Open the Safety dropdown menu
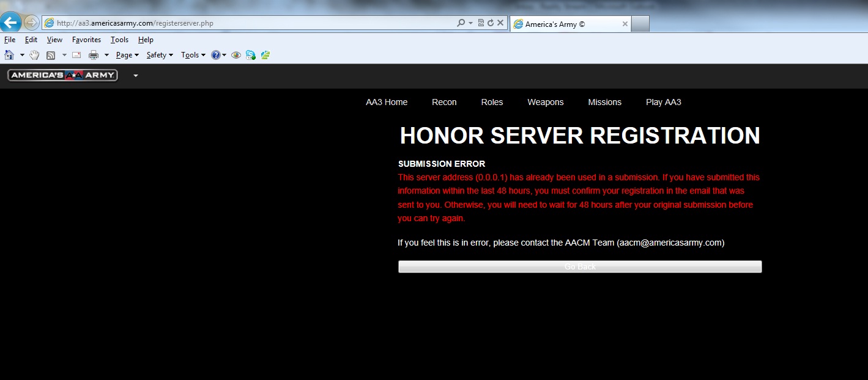Viewport: 868px width, 380px height. [x=160, y=55]
